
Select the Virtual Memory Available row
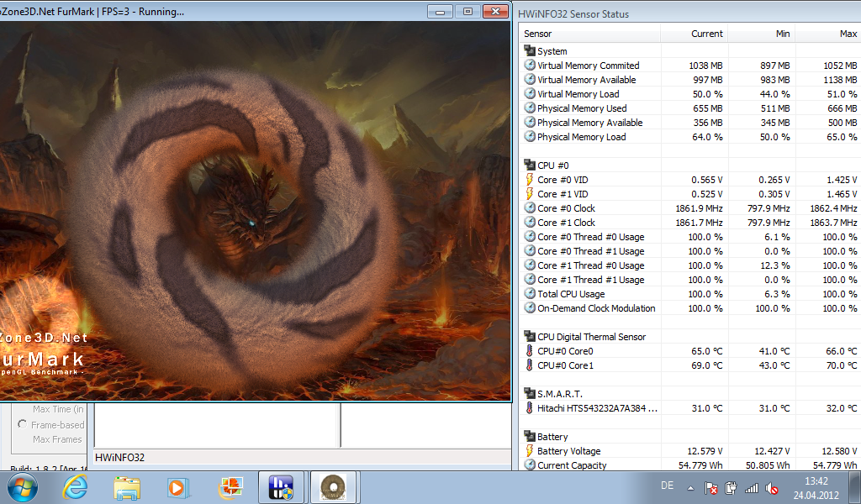pyautogui.click(x=690, y=80)
